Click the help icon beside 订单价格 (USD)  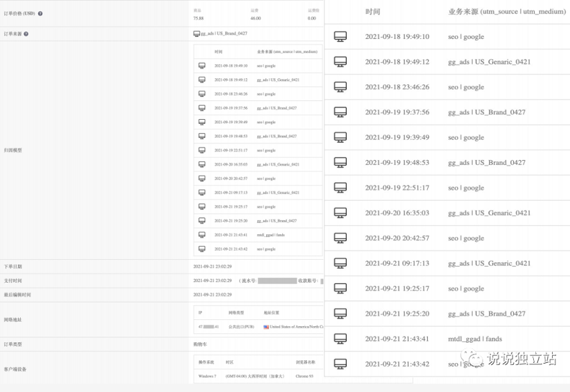(x=40, y=14)
